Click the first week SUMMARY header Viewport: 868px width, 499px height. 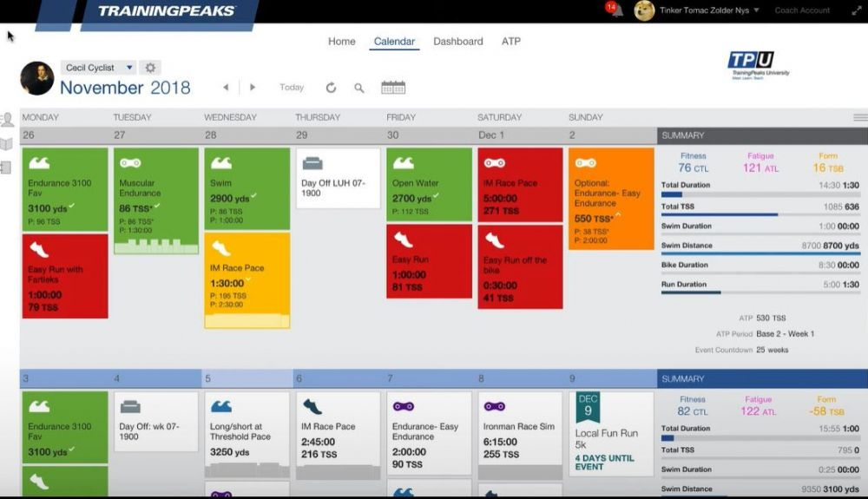(762, 135)
